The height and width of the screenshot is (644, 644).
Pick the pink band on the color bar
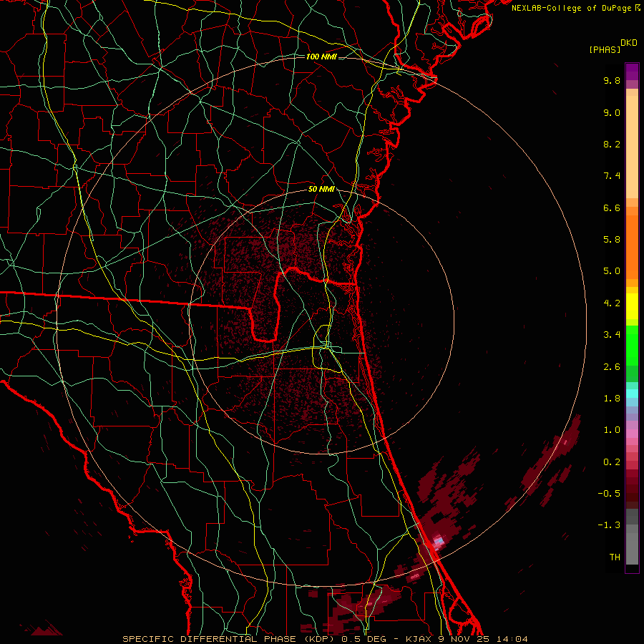pos(632,434)
